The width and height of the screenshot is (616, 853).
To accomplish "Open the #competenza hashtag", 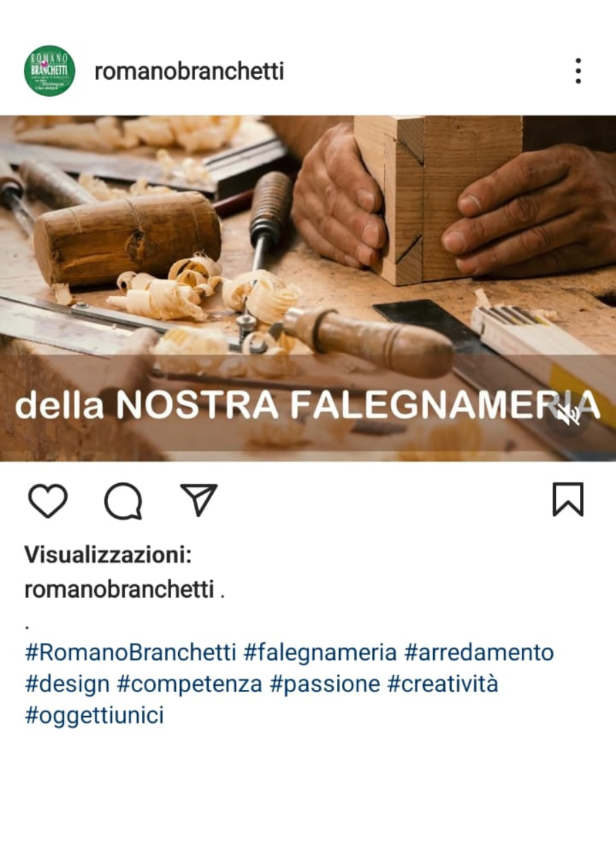I will pos(190,684).
